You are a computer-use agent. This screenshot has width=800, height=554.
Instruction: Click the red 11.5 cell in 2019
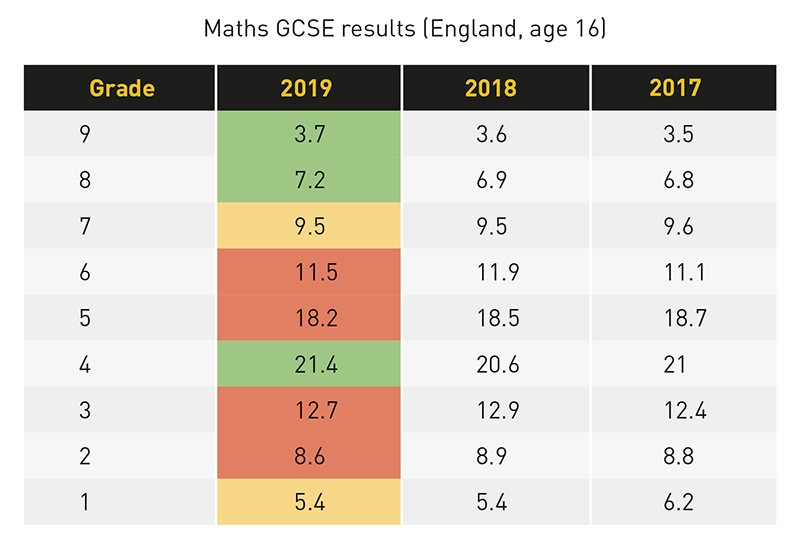point(309,272)
